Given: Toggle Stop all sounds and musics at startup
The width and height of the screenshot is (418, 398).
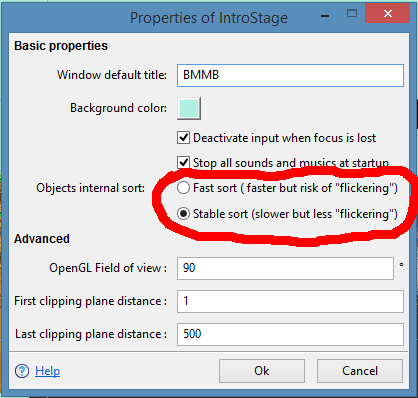Looking at the screenshot, I should 183,163.
